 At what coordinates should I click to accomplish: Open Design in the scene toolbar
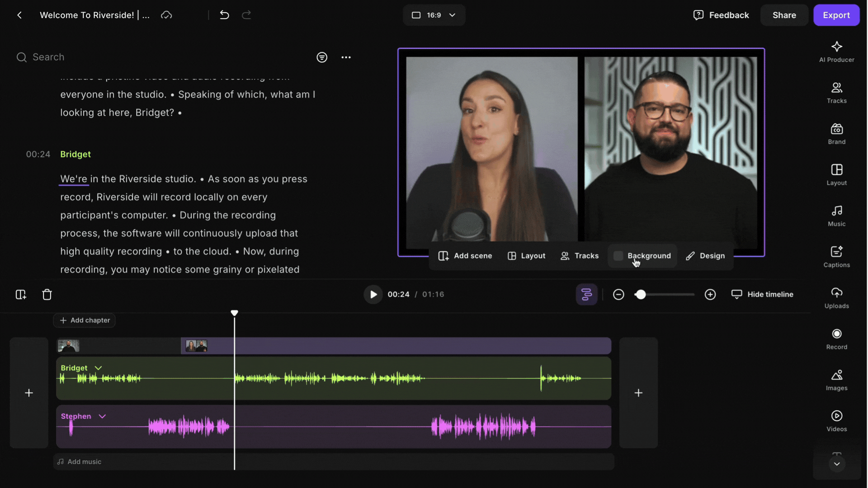705,256
